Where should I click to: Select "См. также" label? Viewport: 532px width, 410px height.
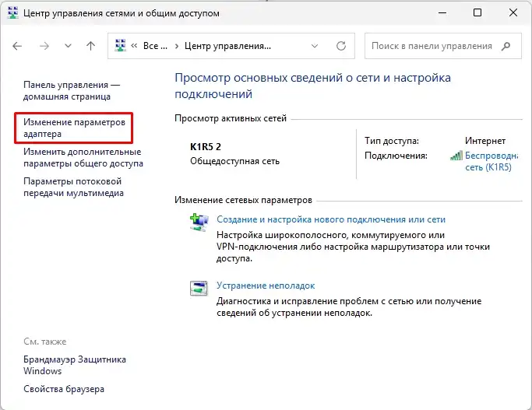tap(44, 342)
